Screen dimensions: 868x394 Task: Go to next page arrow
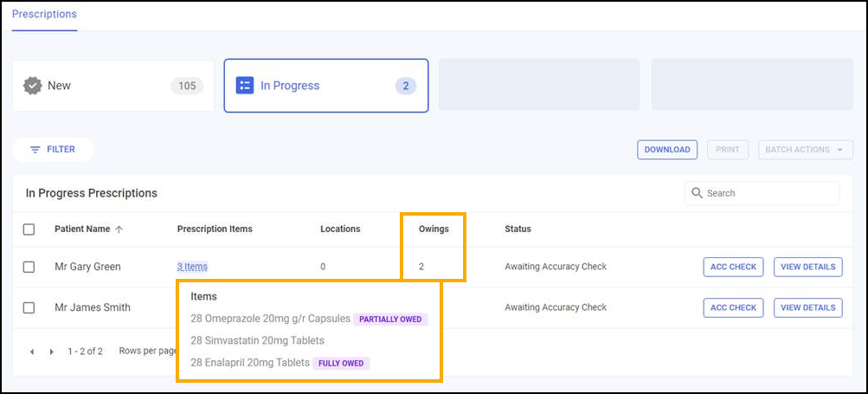pyautogui.click(x=51, y=352)
